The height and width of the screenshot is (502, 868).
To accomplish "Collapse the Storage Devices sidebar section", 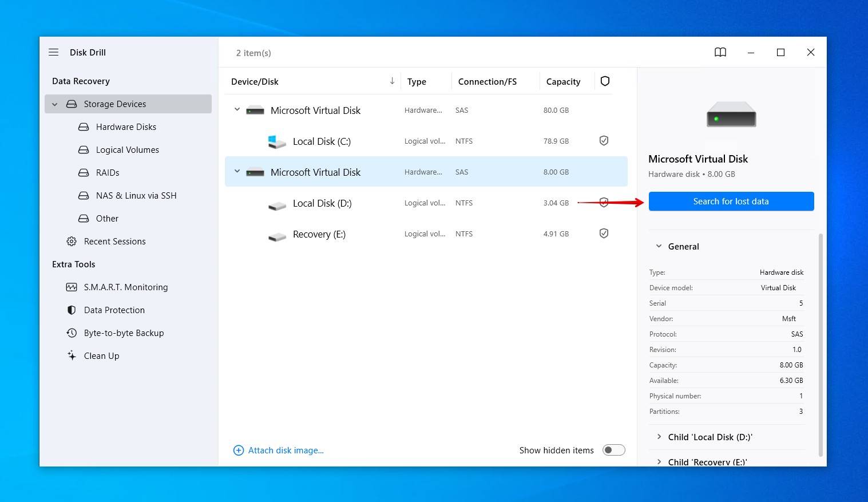I will 55,104.
